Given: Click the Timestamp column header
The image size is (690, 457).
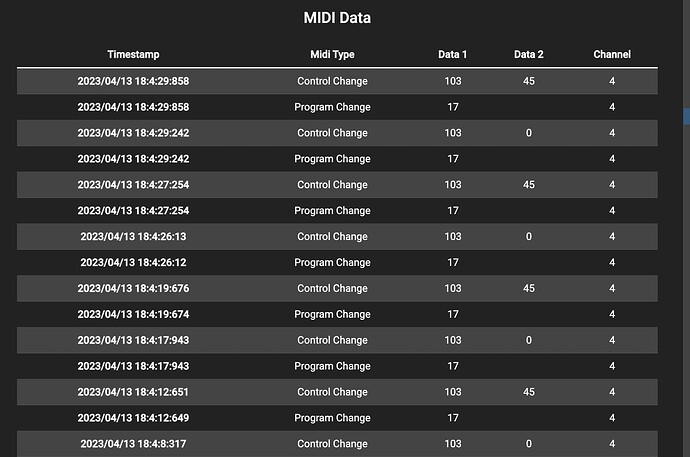Looking at the screenshot, I should (x=133, y=55).
